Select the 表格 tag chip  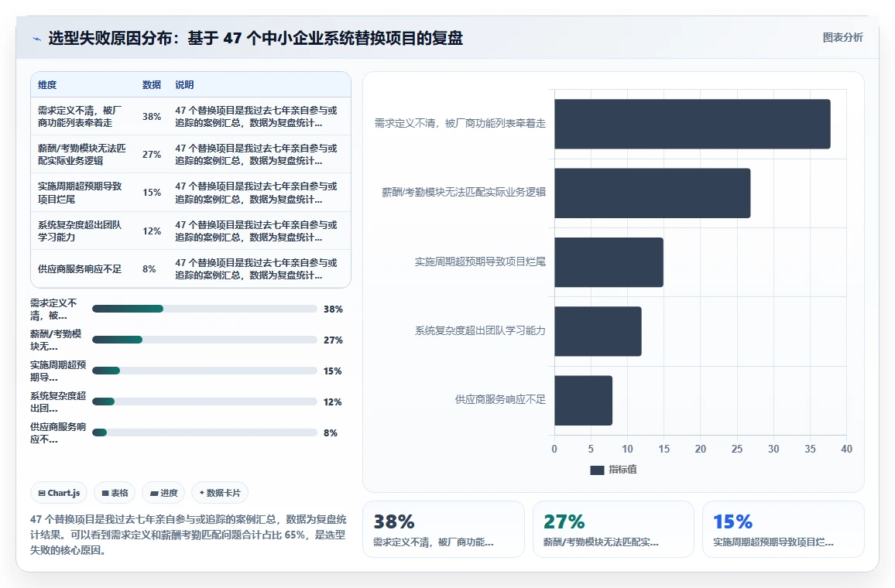[114, 493]
